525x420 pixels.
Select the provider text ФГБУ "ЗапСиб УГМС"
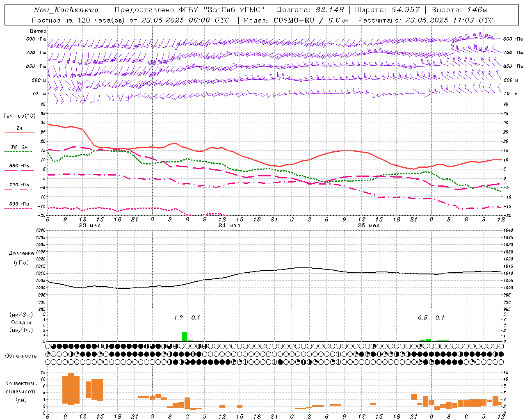point(223,10)
